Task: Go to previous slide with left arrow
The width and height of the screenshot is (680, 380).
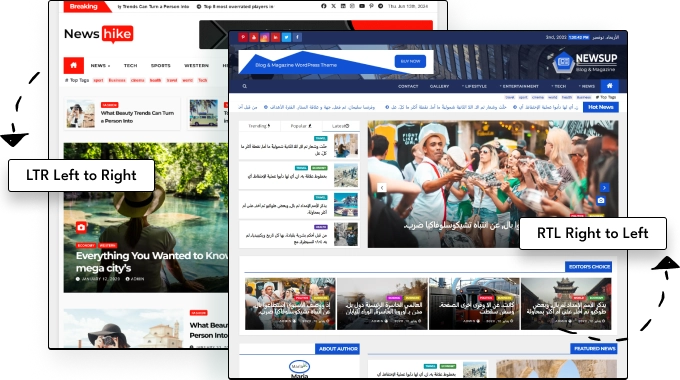Action: [382, 187]
